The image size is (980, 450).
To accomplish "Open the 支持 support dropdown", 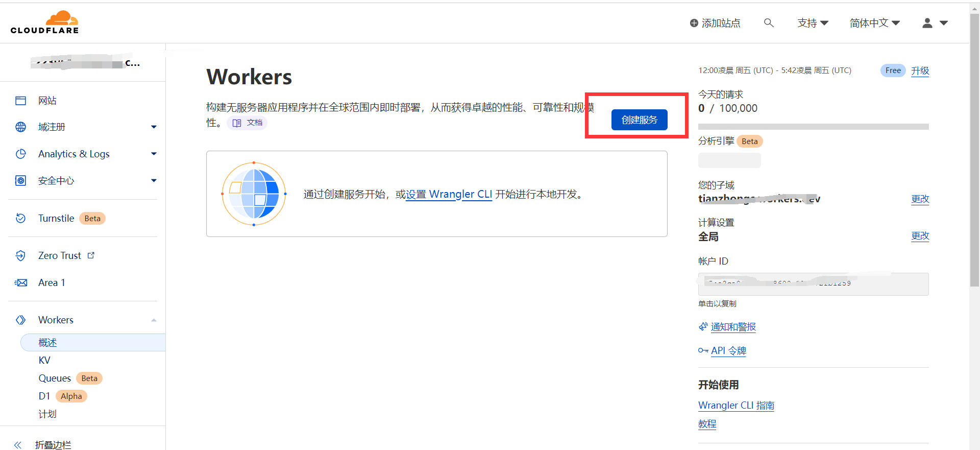I will tap(813, 23).
